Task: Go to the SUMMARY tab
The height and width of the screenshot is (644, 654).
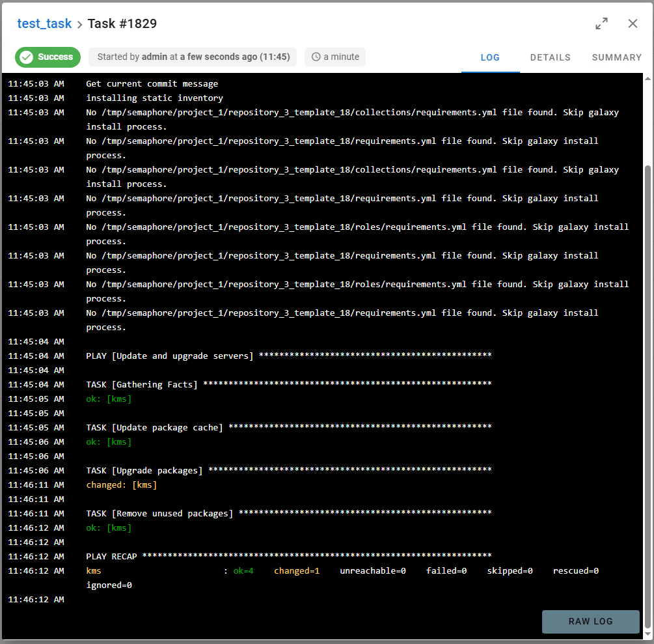Action: coord(616,57)
